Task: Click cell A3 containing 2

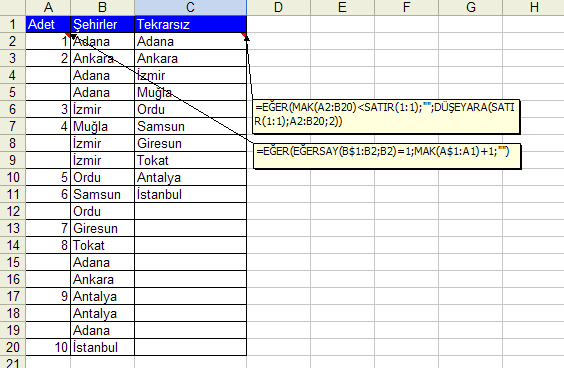Action: [48, 58]
